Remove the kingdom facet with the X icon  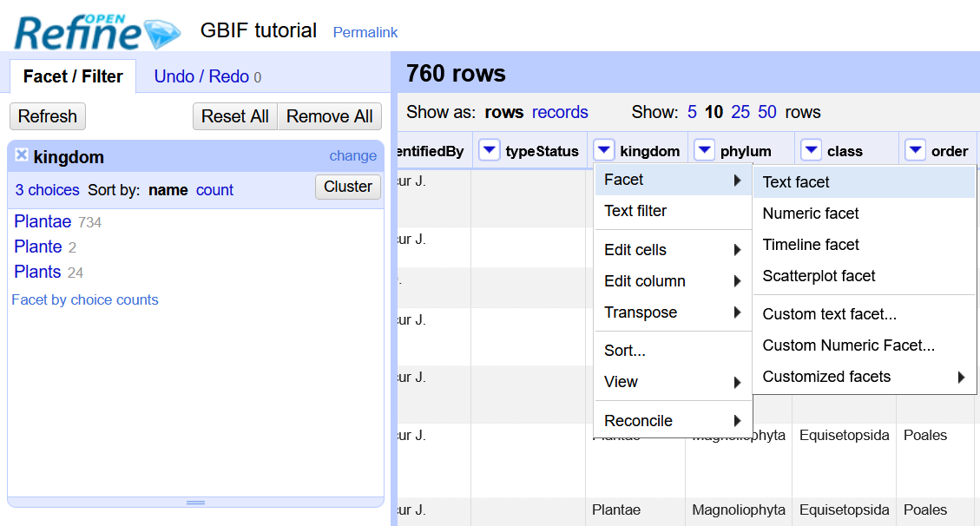click(21, 155)
